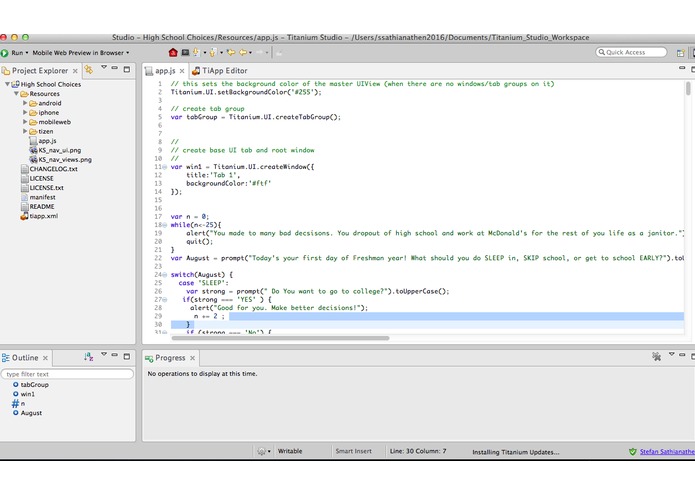
Task: Select tabGroup in Outline
Action: (31, 385)
